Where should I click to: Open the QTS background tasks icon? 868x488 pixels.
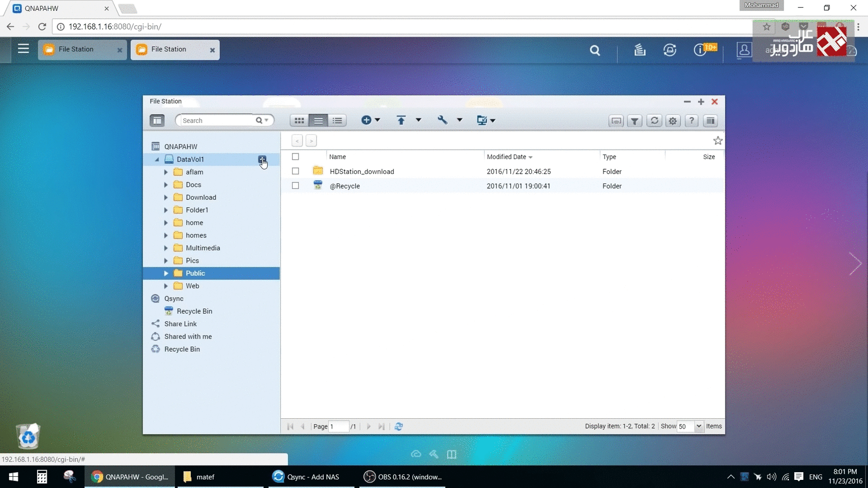click(640, 50)
